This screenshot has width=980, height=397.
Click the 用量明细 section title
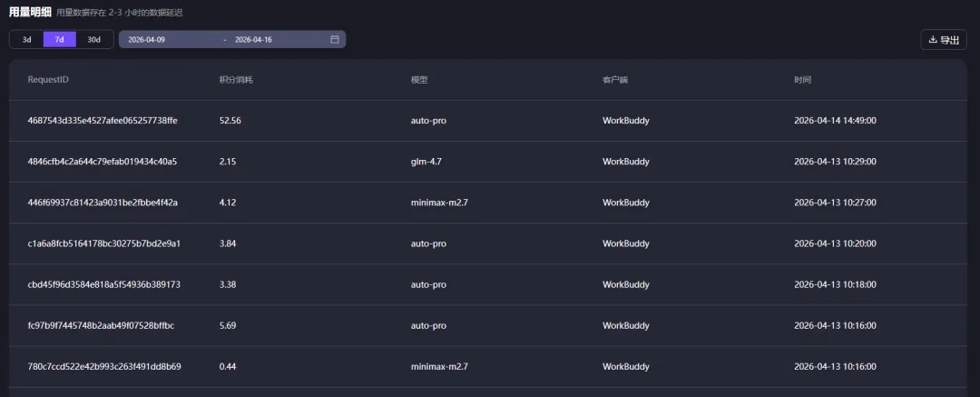pos(29,13)
